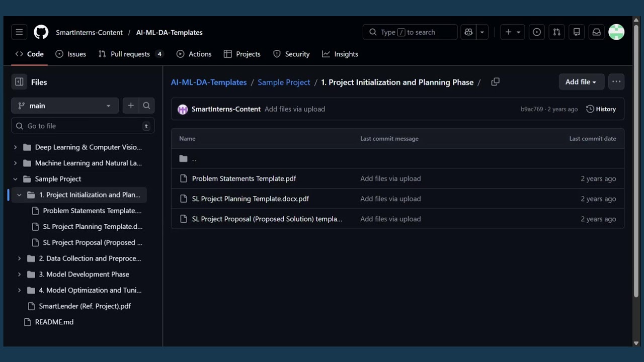Collapse the 1. Project Initialization folder chevron
Viewport: 644px width, 362px height.
point(19,195)
